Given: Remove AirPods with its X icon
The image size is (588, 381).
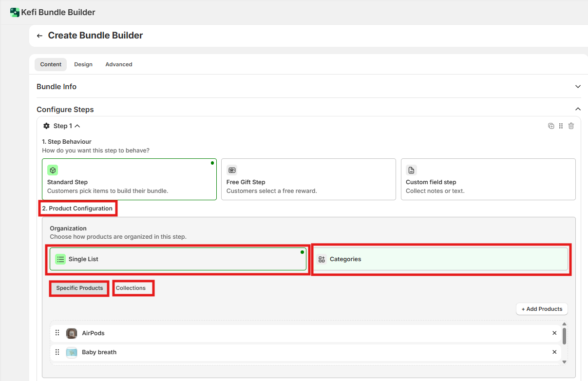Looking at the screenshot, I should pyautogui.click(x=554, y=333).
